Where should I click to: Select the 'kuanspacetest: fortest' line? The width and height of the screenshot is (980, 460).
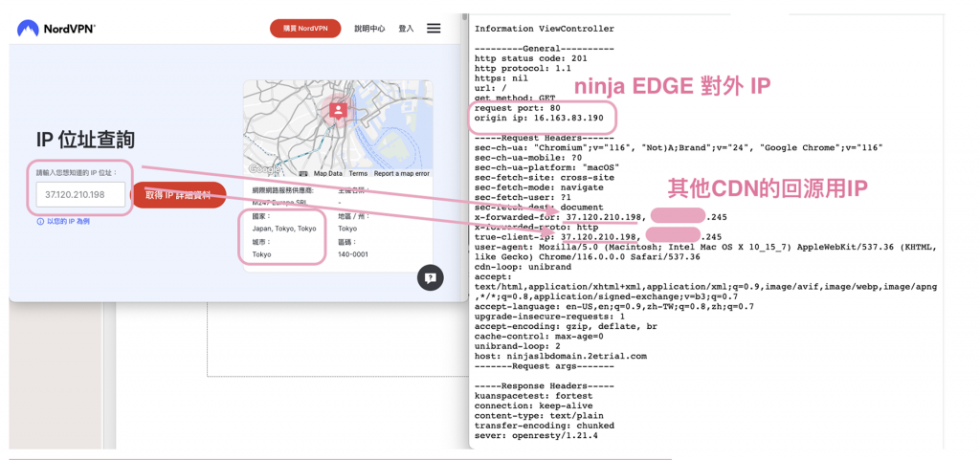[533, 396]
